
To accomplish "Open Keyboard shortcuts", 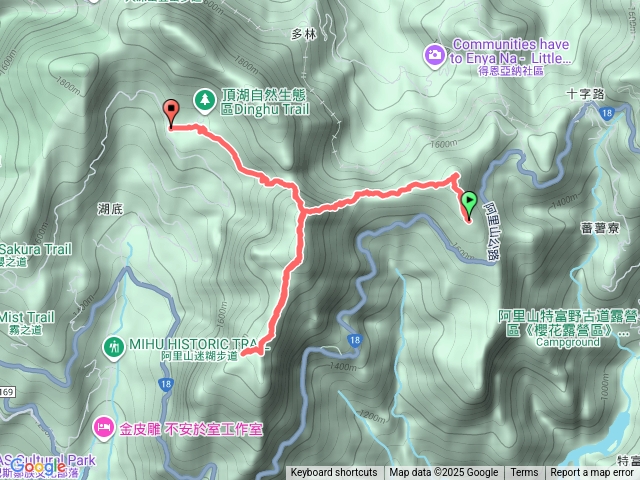I will (334, 473).
